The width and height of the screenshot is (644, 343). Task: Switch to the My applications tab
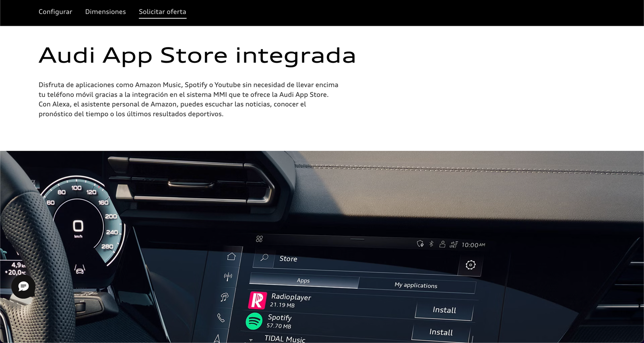416,285
